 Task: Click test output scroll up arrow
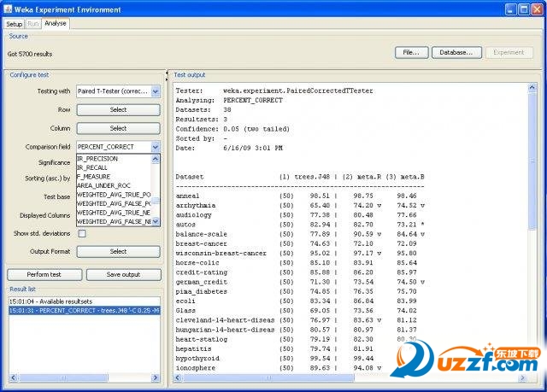coord(532,87)
